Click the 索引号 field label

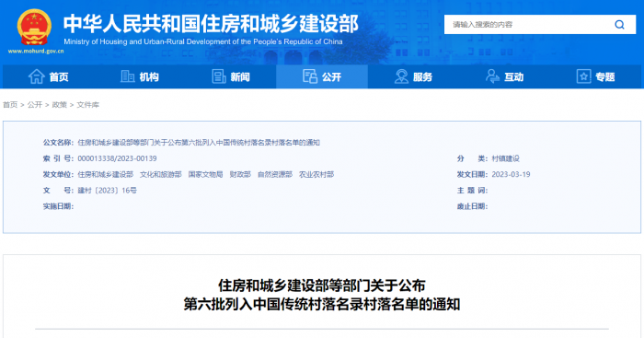(x=58, y=158)
